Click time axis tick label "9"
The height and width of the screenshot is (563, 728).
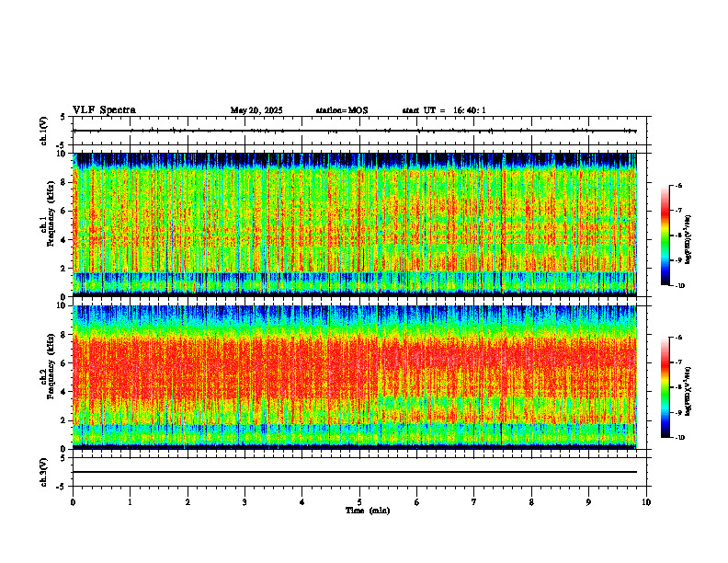[x=588, y=502]
